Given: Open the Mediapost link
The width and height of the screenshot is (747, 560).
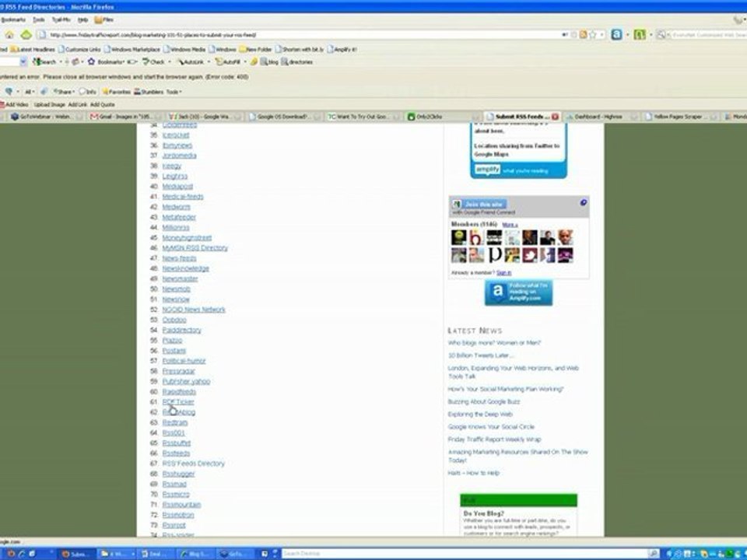Looking at the screenshot, I should 177,187.
